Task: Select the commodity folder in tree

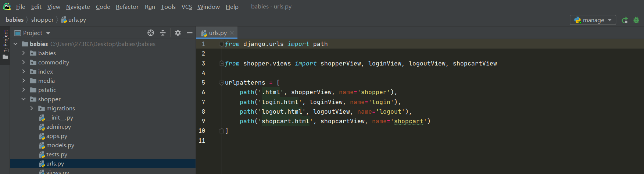Action: (54, 62)
